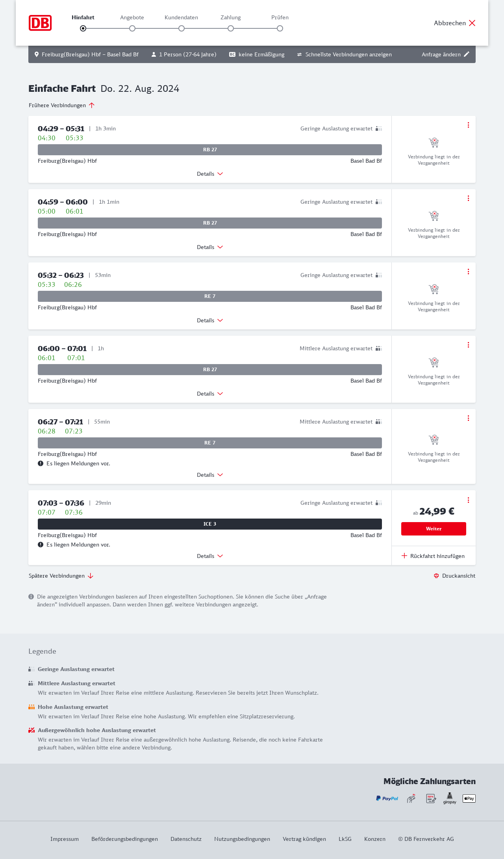This screenshot has width=504, height=859.
Task: Click the occupancy icon for the 06:00 connection
Action: (x=378, y=348)
